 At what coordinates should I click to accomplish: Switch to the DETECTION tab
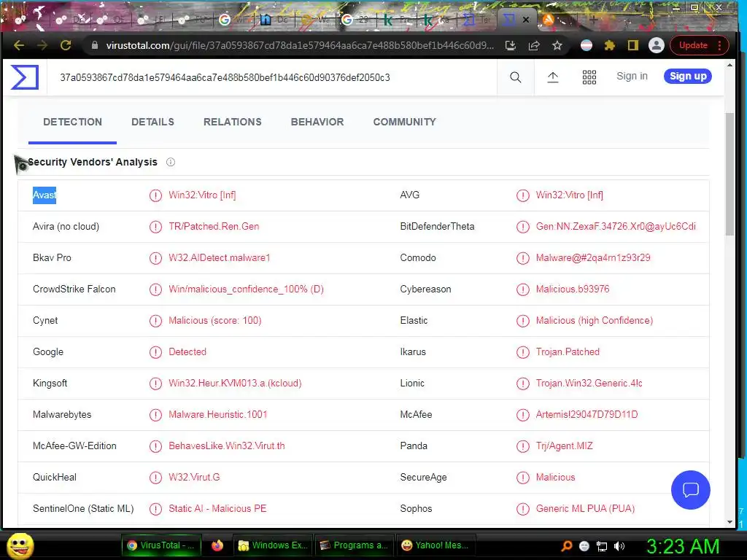[72, 122]
